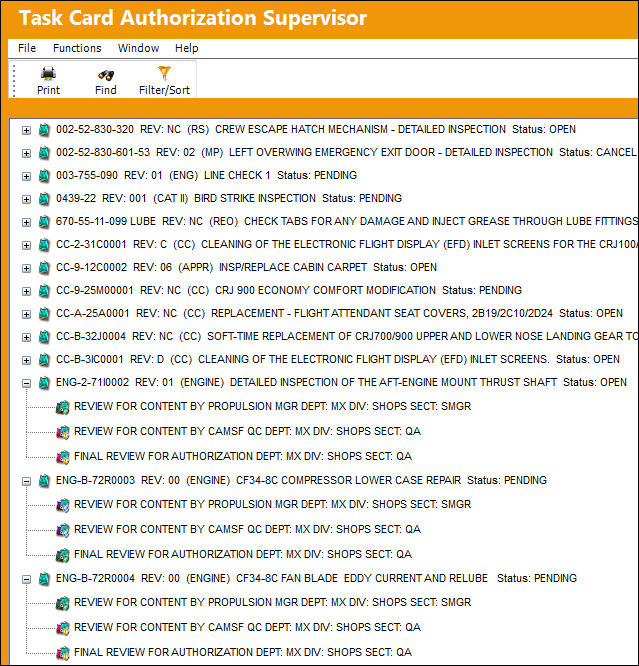This screenshot has height=666, width=639.
Task: Click the Find binoculars icon
Action: click(105, 75)
